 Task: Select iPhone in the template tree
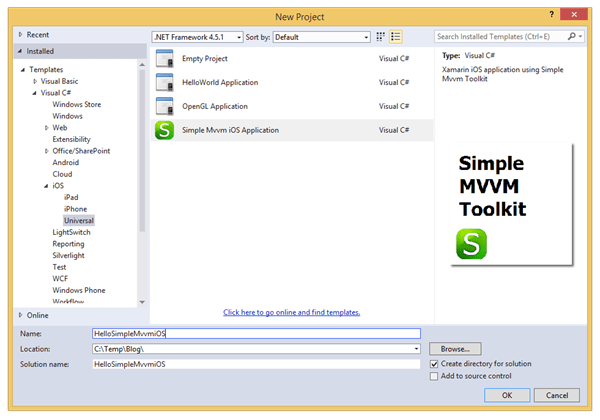(75, 208)
